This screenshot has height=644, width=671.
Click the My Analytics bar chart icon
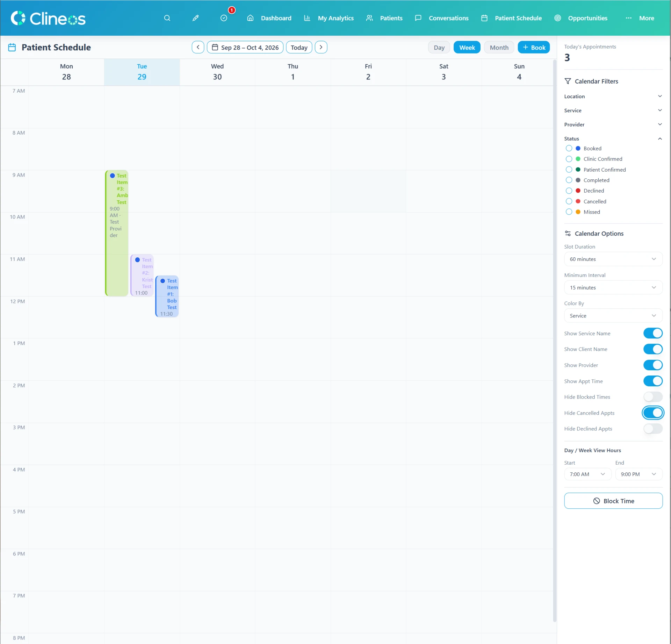tap(307, 18)
